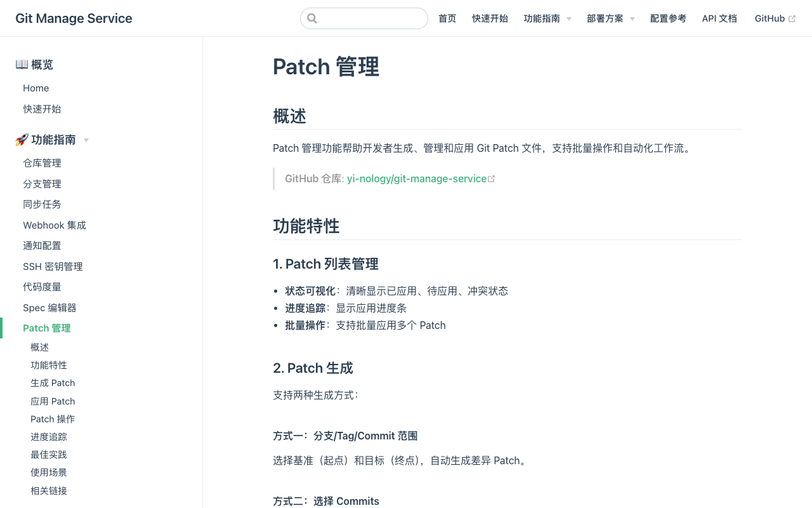Click the 🚀 rocket icon beside 功能指南
This screenshot has height=508, width=812.
coord(19,140)
